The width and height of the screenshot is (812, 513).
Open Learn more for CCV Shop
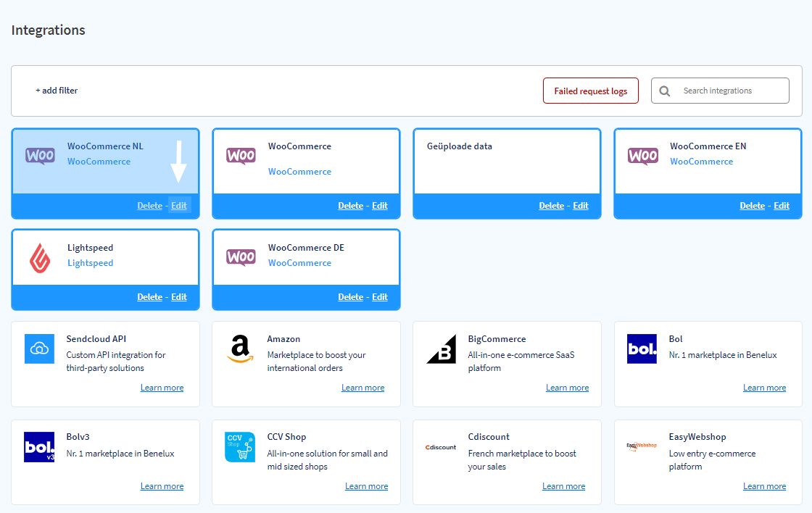[367, 486]
